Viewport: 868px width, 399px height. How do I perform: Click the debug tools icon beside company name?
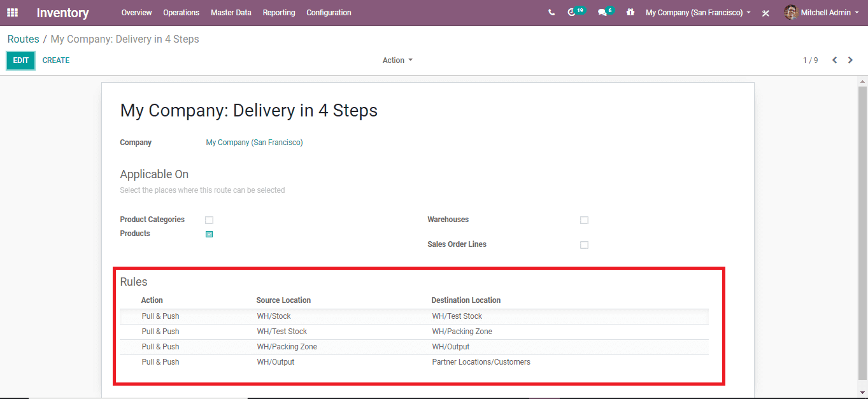tap(766, 13)
